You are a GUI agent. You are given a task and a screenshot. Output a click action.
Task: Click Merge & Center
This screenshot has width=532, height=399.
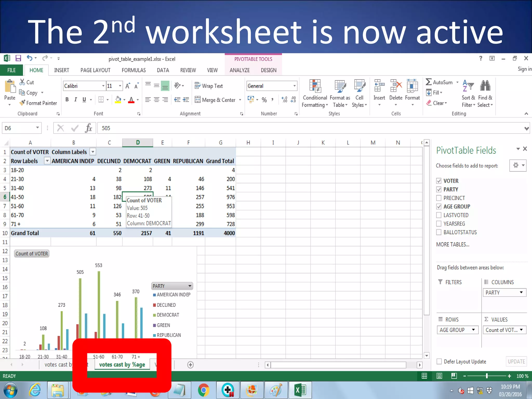point(215,100)
